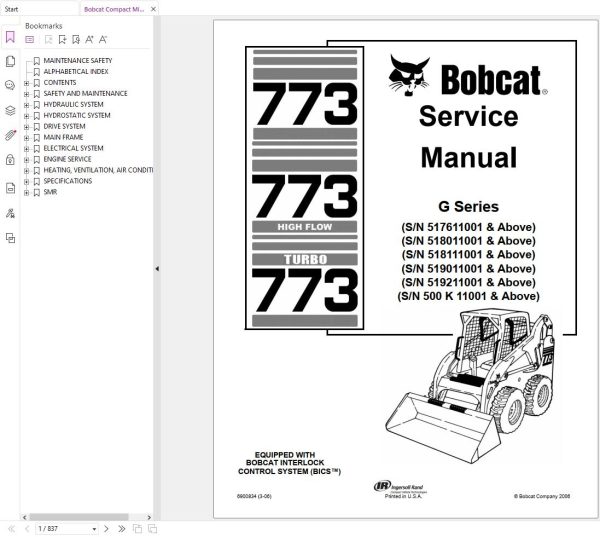The width and height of the screenshot is (600, 537).
Task: Open the MAINTENANCE SAFETY bookmark
Action: 78,60
